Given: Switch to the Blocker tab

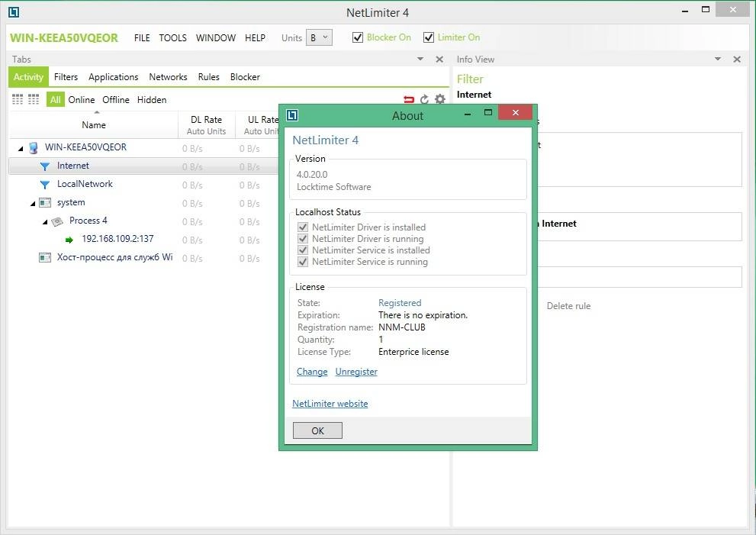Looking at the screenshot, I should (245, 77).
